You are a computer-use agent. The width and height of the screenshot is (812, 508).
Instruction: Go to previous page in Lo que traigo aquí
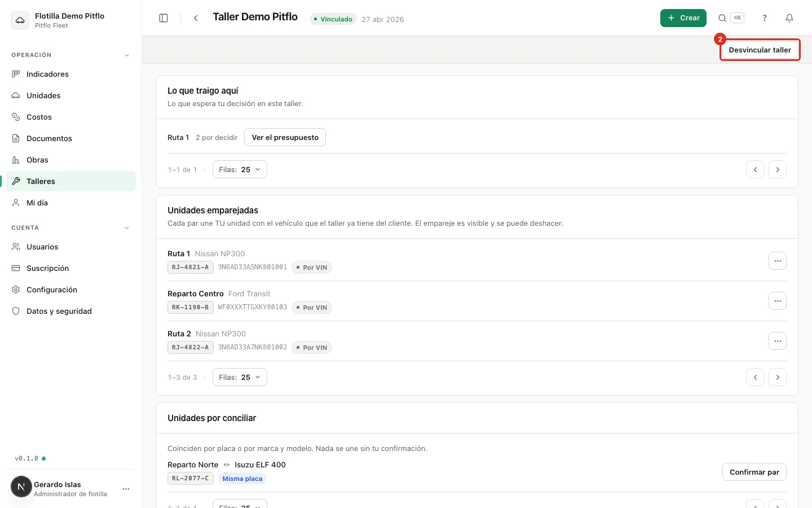(x=755, y=169)
